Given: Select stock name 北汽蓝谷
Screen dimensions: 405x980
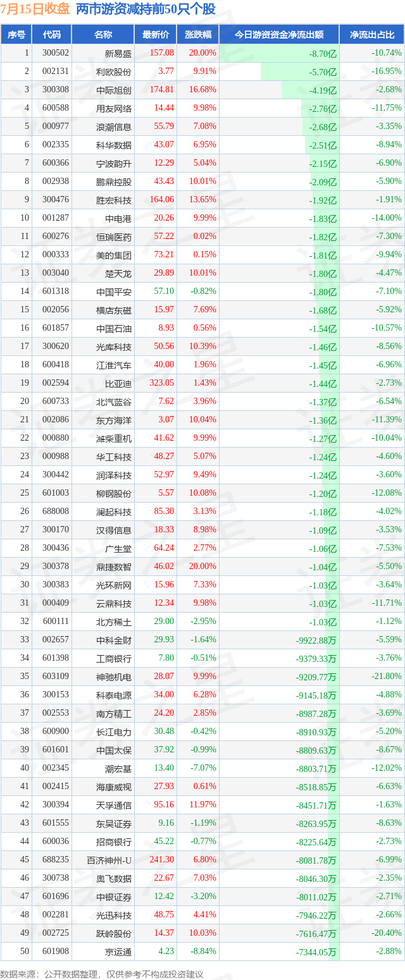Looking at the screenshot, I should pyautogui.click(x=114, y=401).
